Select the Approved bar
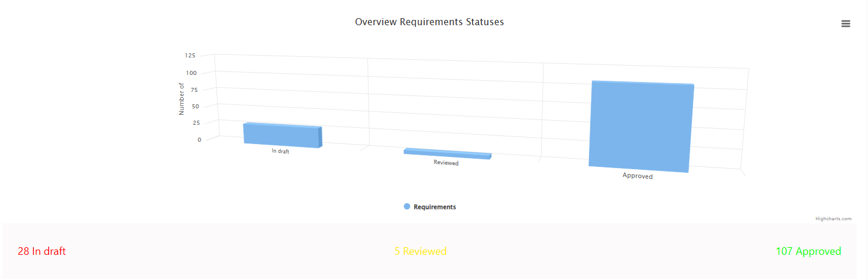The width and height of the screenshot is (868, 280). pyautogui.click(x=641, y=127)
